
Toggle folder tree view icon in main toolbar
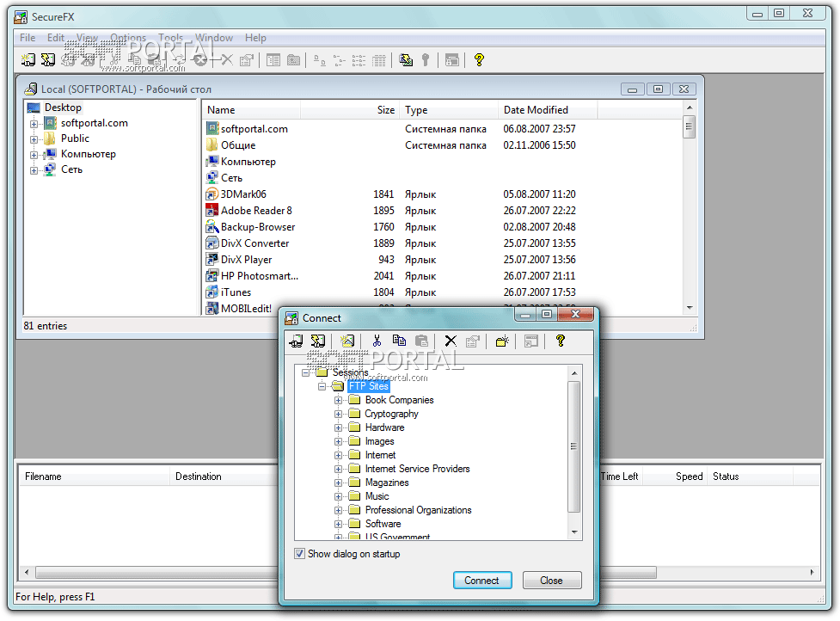tap(293, 60)
